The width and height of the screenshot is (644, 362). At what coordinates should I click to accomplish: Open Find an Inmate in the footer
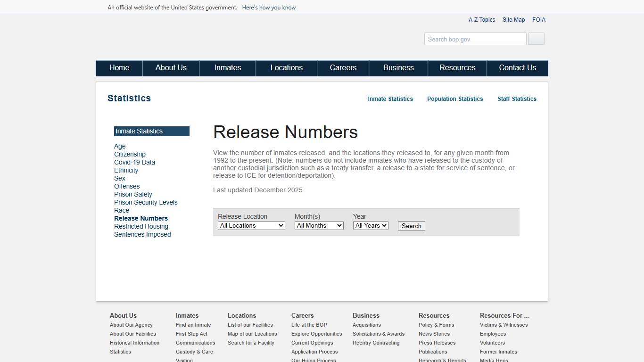(x=193, y=325)
